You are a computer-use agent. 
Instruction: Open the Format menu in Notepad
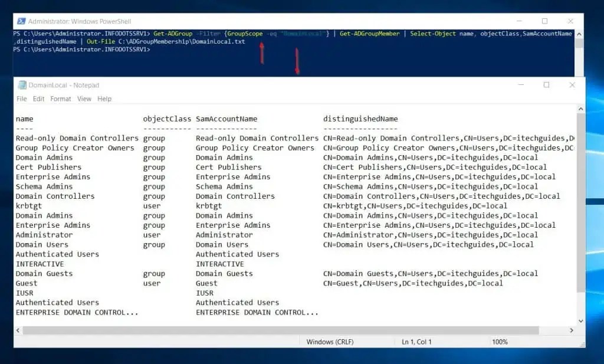click(x=61, y=99)
